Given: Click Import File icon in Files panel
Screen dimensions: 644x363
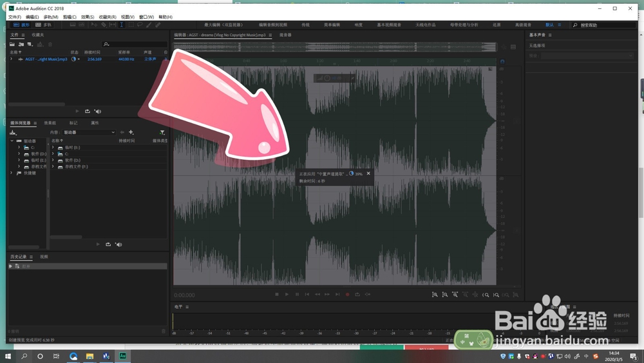Looking at the screenshot, I should click(21, 44).
